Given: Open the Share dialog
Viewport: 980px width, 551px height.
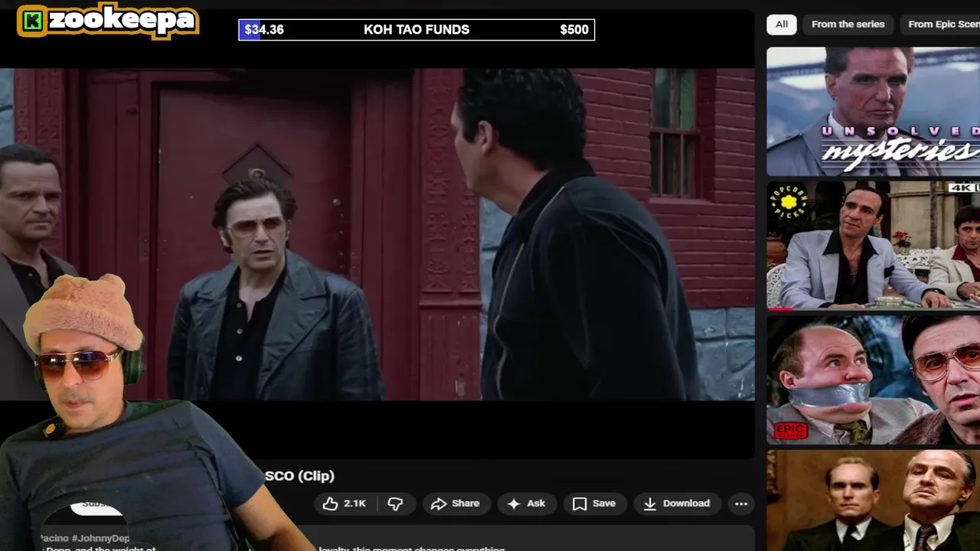Looking at the screenshot, I should [x=455, y=504].
